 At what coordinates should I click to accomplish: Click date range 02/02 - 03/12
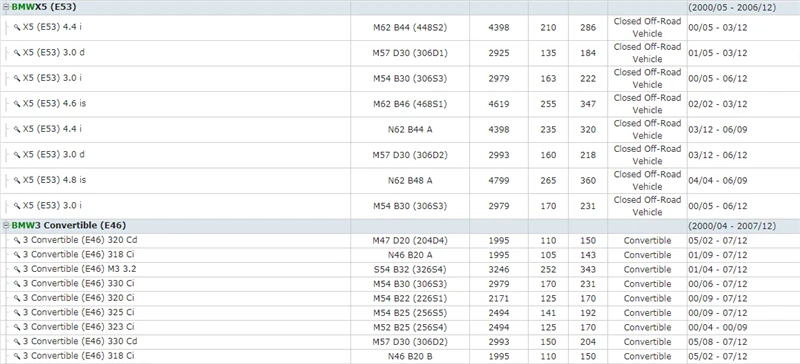tap(717, 104)
